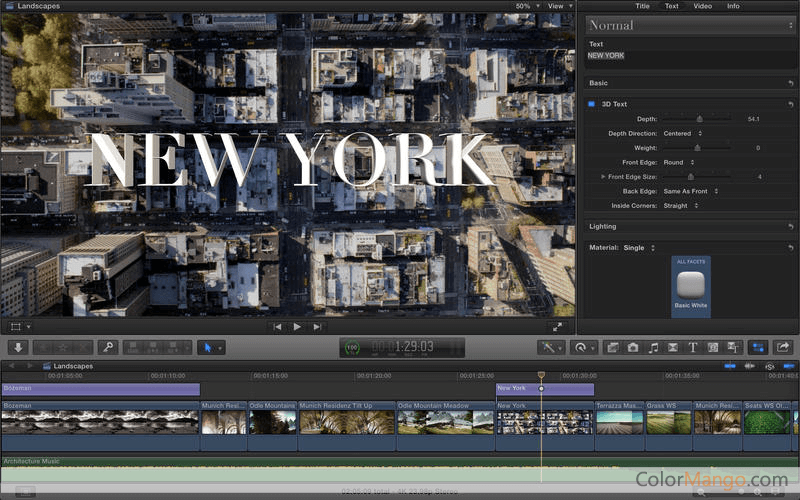The width and height of the screenshot is (800, 500).
Task: Click the Lighting section header
Action: click(x=603, y=227)
